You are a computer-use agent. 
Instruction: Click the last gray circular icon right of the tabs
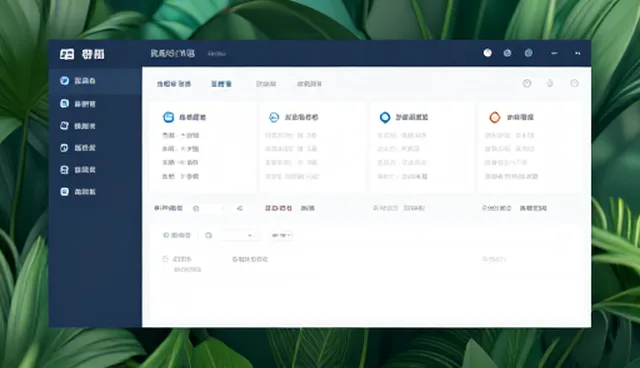click(574, 83)
